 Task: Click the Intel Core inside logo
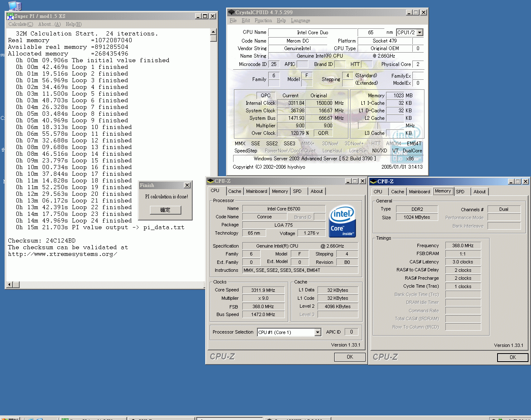tap(342, 221)
